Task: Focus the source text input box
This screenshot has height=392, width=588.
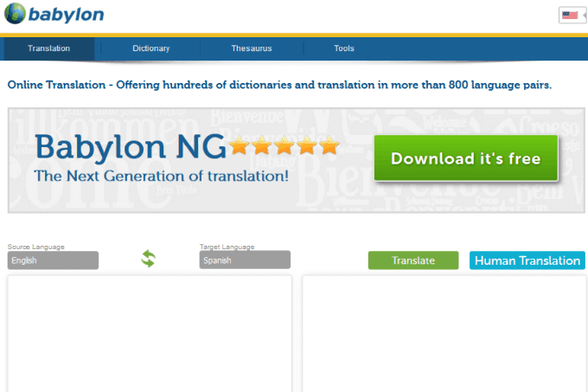Action: coord(150,334)
